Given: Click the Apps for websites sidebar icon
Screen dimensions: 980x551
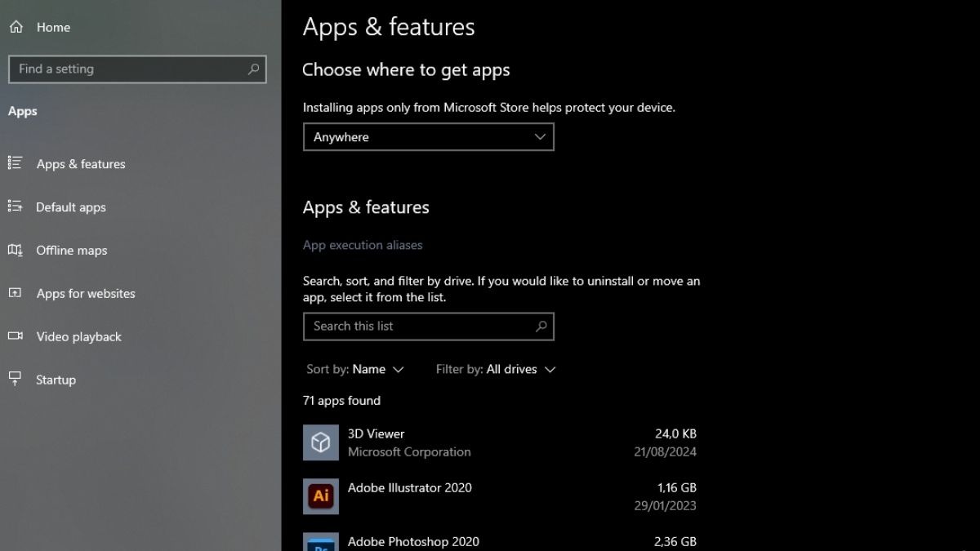Looking at the screenshot, I should pyautogui.click(x=15, y=293).
